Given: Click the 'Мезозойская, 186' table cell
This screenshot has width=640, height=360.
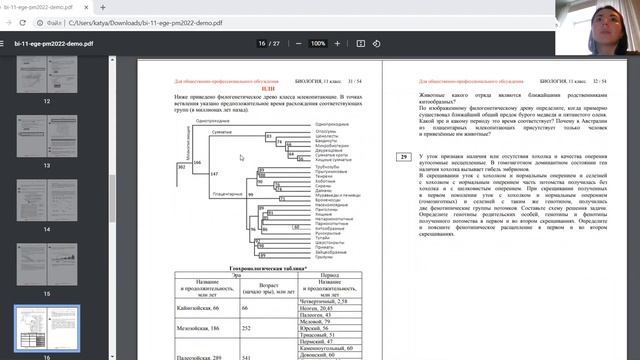Looking at the screenshot, I should 207,328.
